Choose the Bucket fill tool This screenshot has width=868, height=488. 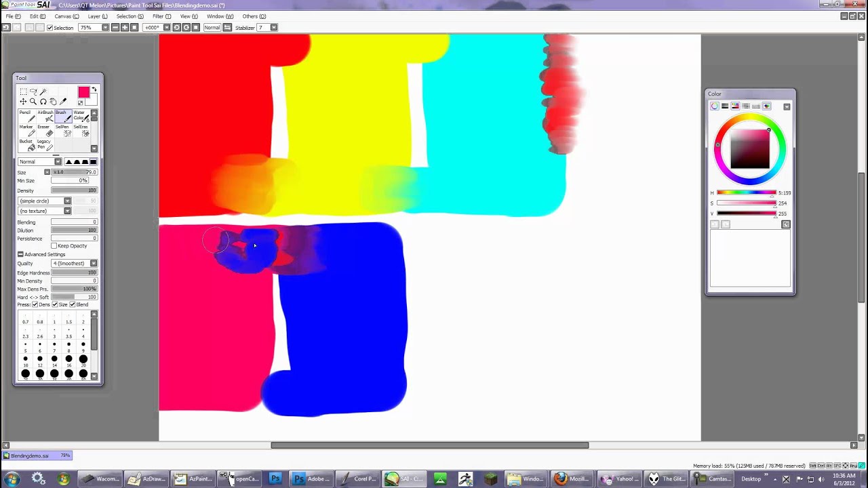26,144
